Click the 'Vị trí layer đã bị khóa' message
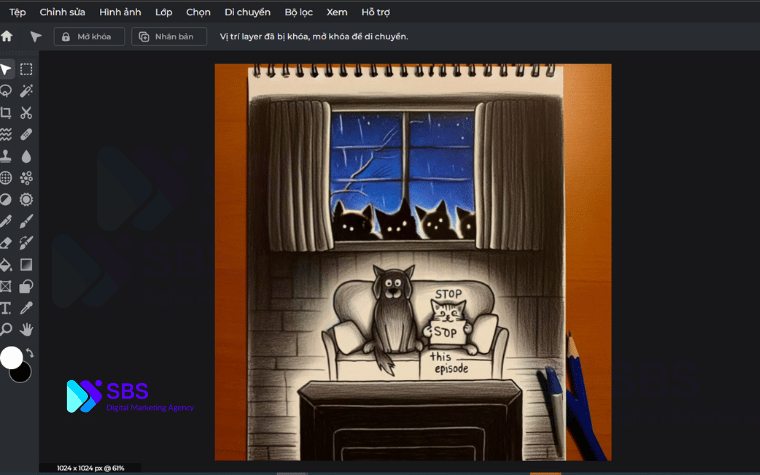The width and height of the screenshot is (760, 475). pyautogui.click(x=314, y=36)
